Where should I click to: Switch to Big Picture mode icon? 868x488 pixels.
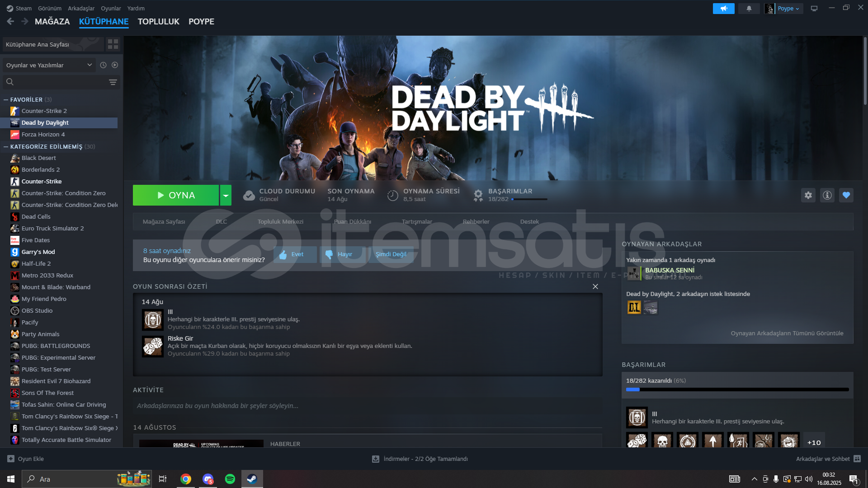coord(814,9)
